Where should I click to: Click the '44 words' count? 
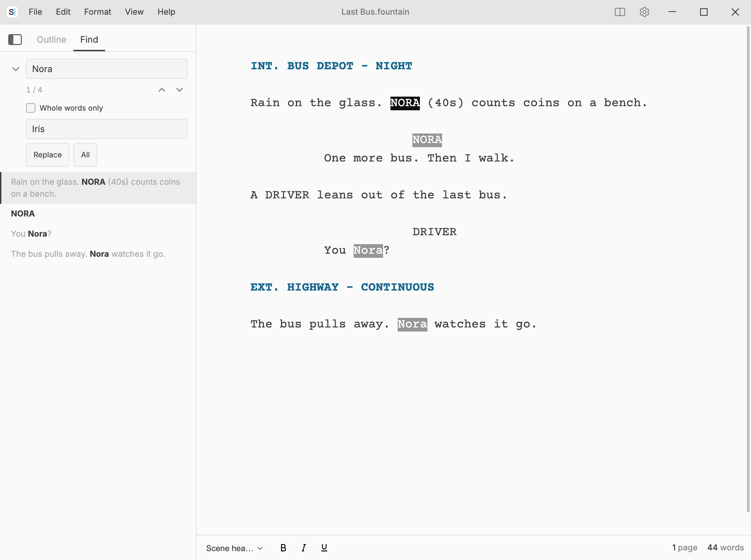coord(725,548)
